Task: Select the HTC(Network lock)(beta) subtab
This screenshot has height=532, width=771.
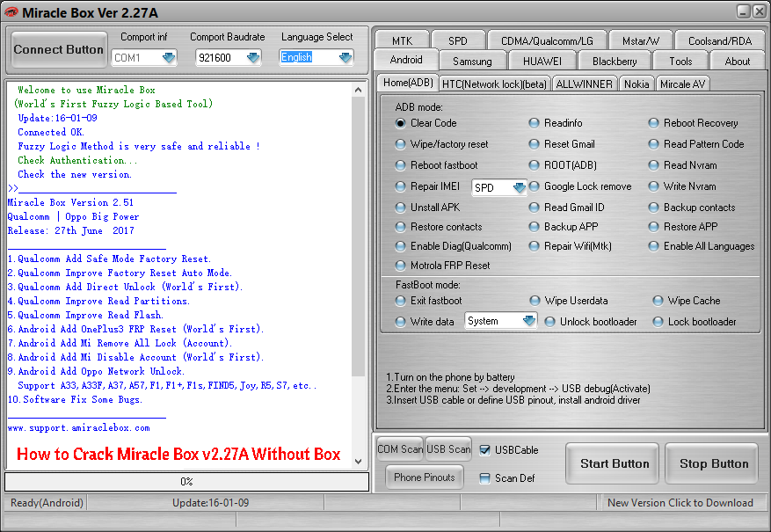Action: (494, 84)
